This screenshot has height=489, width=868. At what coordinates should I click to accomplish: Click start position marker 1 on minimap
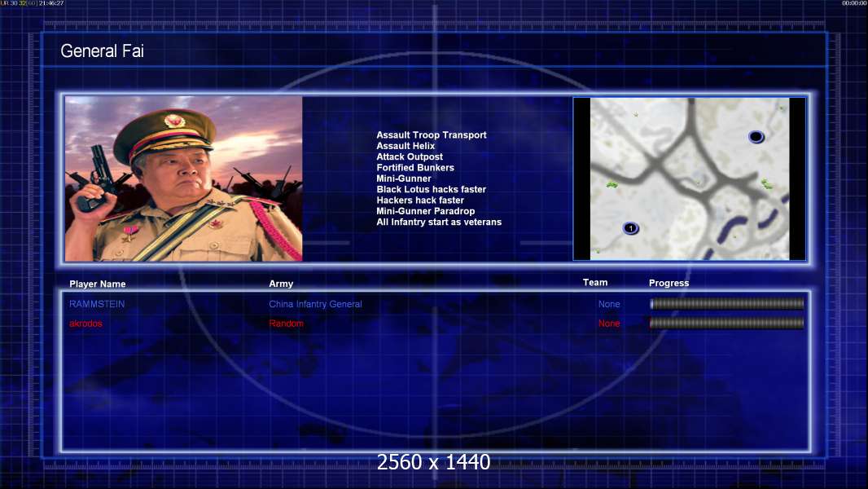tap(629, 228)
